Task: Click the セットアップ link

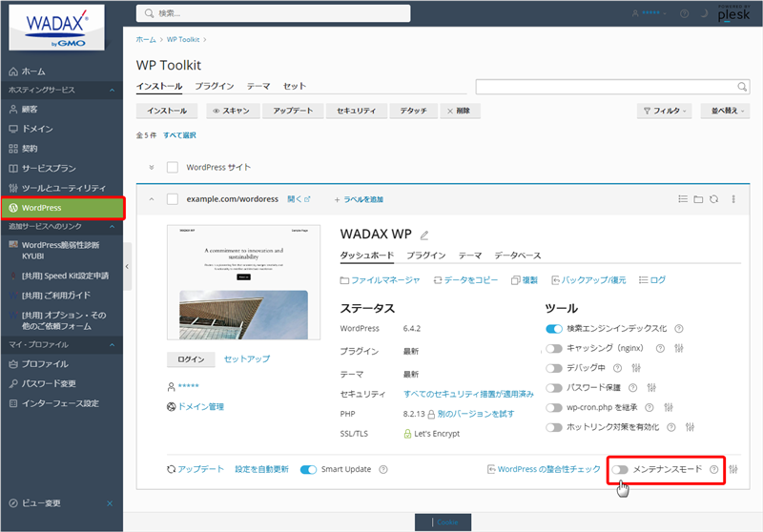Action: [x=247, y=358]
